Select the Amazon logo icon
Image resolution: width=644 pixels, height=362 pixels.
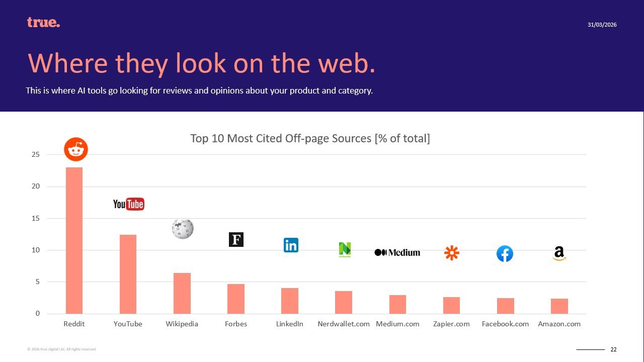(559, 253)
